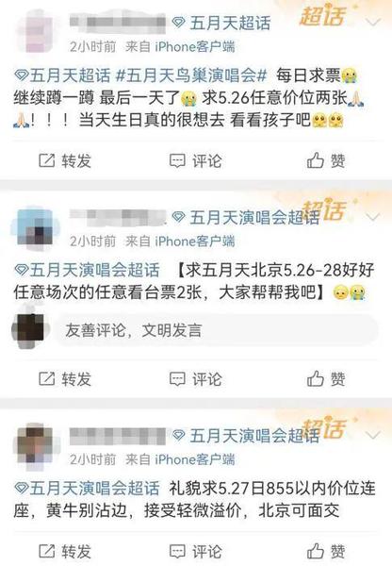The width and height of the screenshot is (392, 566).
Task: Repost the second post about Beijing tickets
Action: (x=65, y=379)
